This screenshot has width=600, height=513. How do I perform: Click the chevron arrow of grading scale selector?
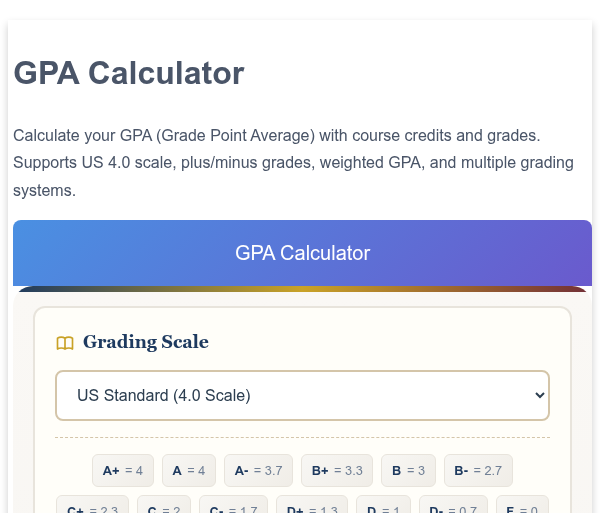click(540, 395)
